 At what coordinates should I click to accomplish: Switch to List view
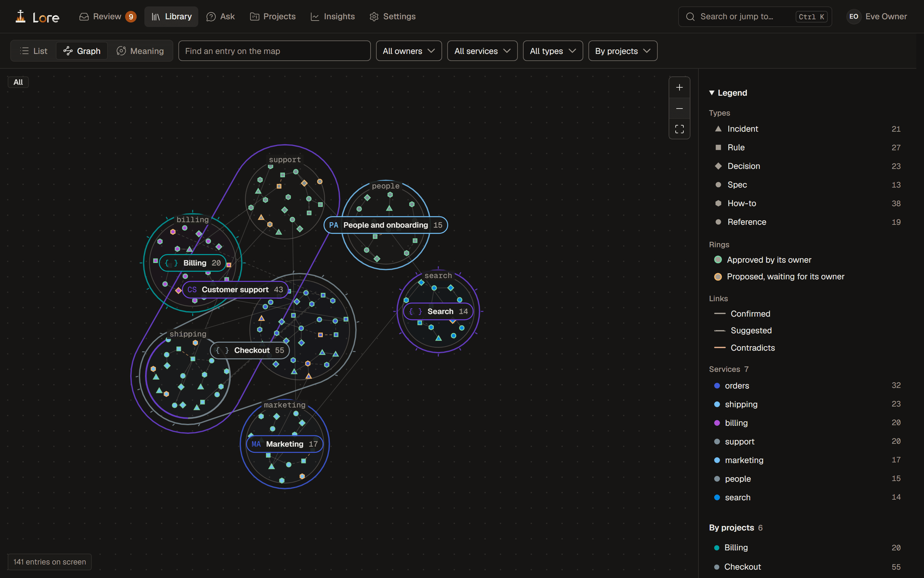coord(34,51)
